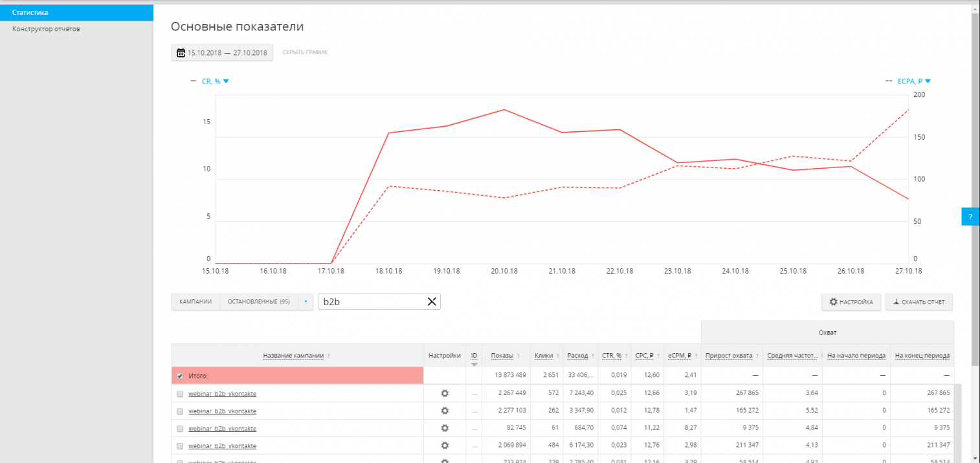Sort by Показы column header
The image size is (980, 463).
(502, 356)
